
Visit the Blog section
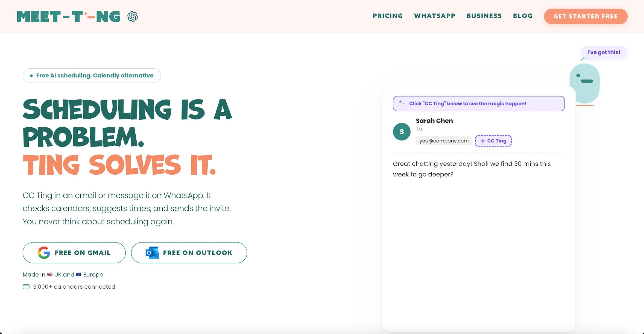click(x=523, y=16)
